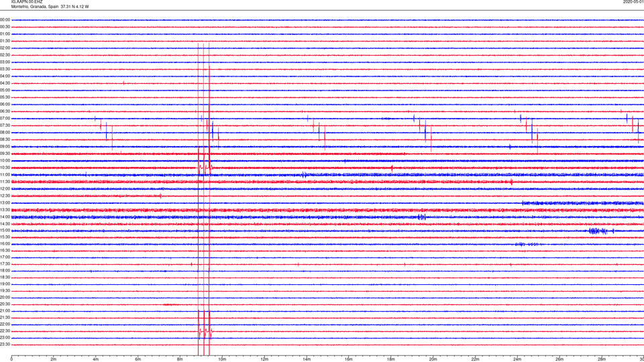Select the 11:00 time label

click(x=5, y=175)
